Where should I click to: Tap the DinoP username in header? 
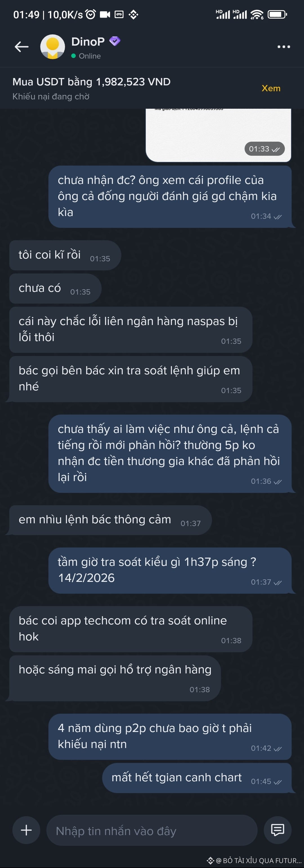click(x=88, y=41)
